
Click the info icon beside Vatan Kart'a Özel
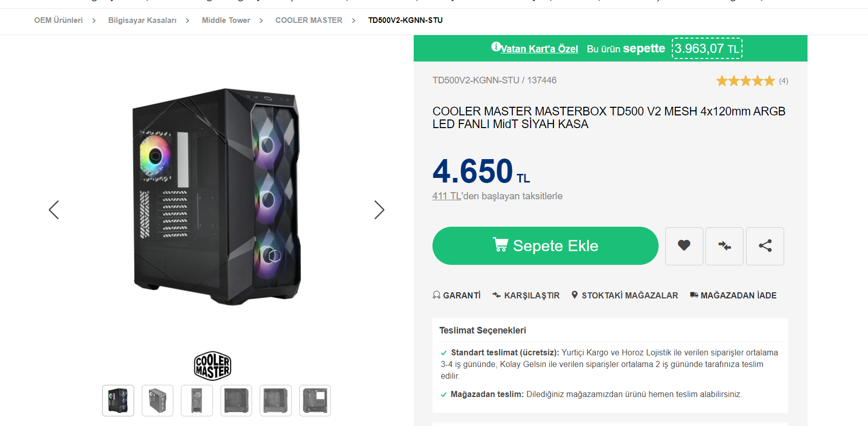495,47
